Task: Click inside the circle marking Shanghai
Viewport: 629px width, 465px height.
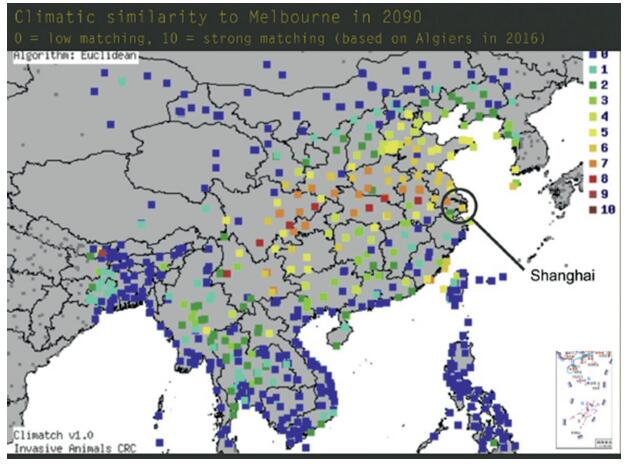Action: tap(460, 205)
